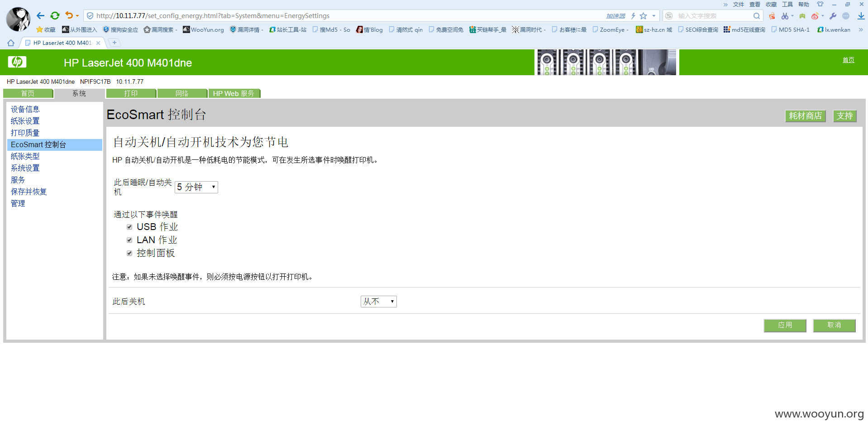The height and width of the screenshot is (427, 868).
Task: Undo closed tab with the orange arrow
Action: tap(69, 15)
